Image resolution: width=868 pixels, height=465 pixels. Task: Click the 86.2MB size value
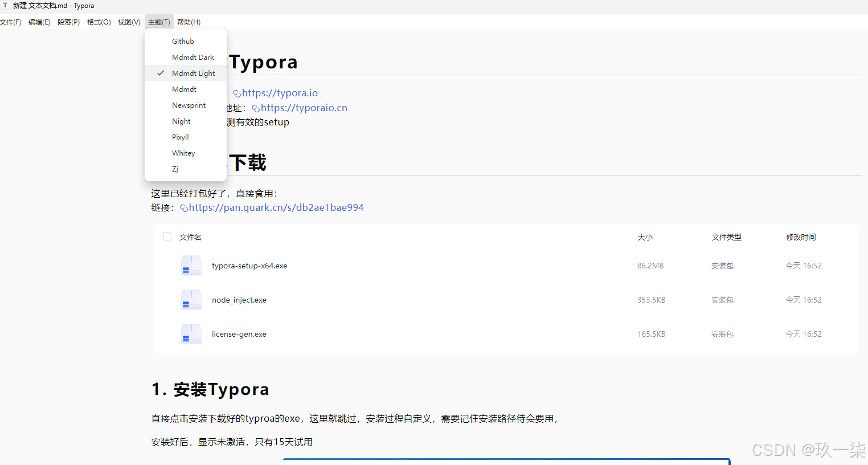pos(650,266)
